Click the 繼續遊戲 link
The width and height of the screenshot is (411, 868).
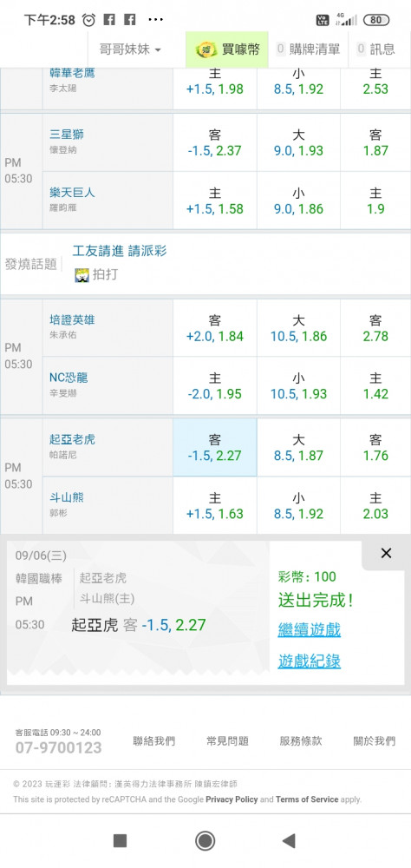point(310,629)
